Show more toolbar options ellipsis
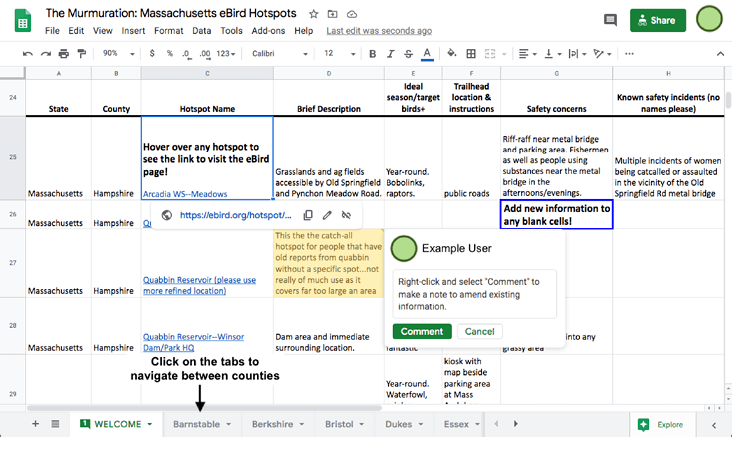Image resolution: width=732 pixels, height=450 pixels. pos(629,54)
